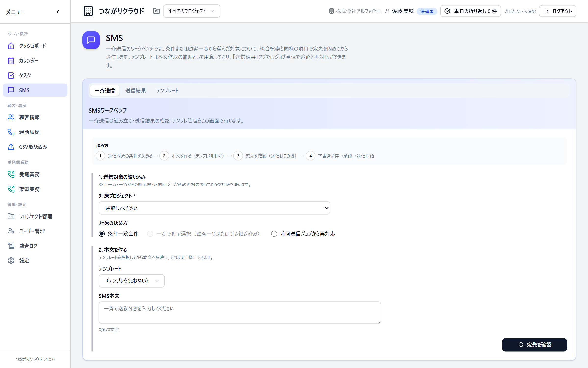Screen dimensions: 588x368
Task: Click the incoming call icon beside 受電業務
Action: point(11,174)
